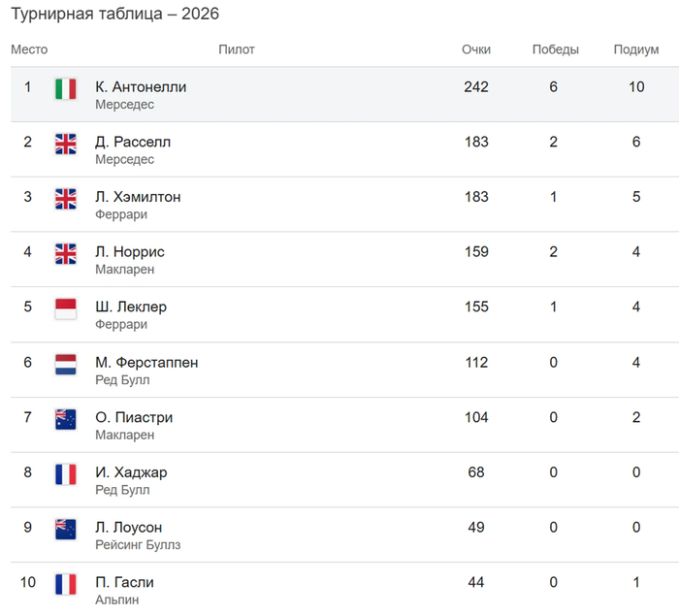Viewport: 679px width, 616px height.
Task: Click the British flag next to Норрис
Action: [x=66, y=254]
